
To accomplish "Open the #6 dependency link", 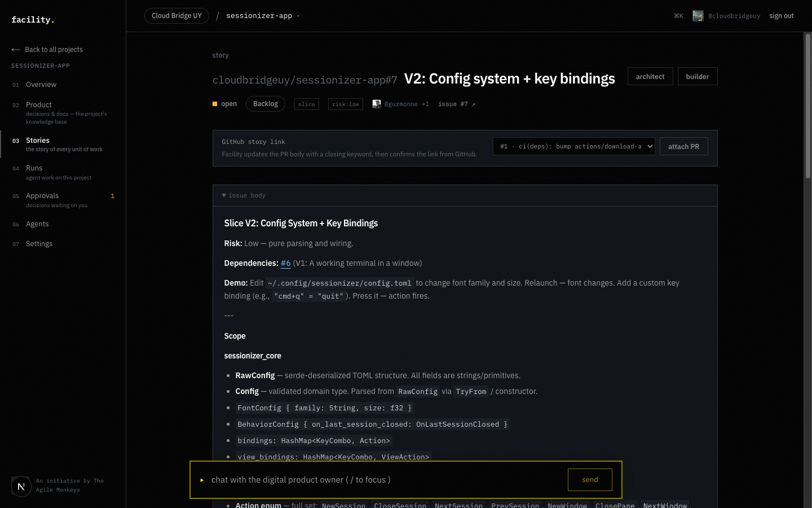I will 286,264.
